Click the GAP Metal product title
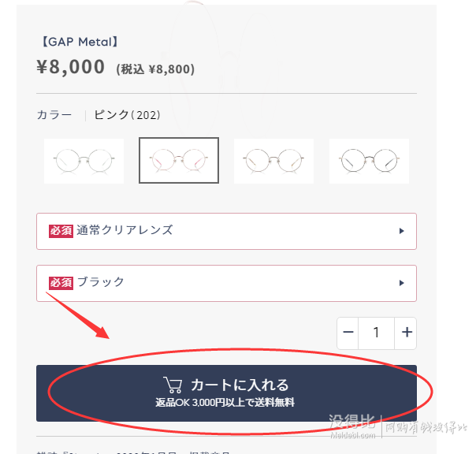This screenshot has width=476, height=454. point(80,42)
